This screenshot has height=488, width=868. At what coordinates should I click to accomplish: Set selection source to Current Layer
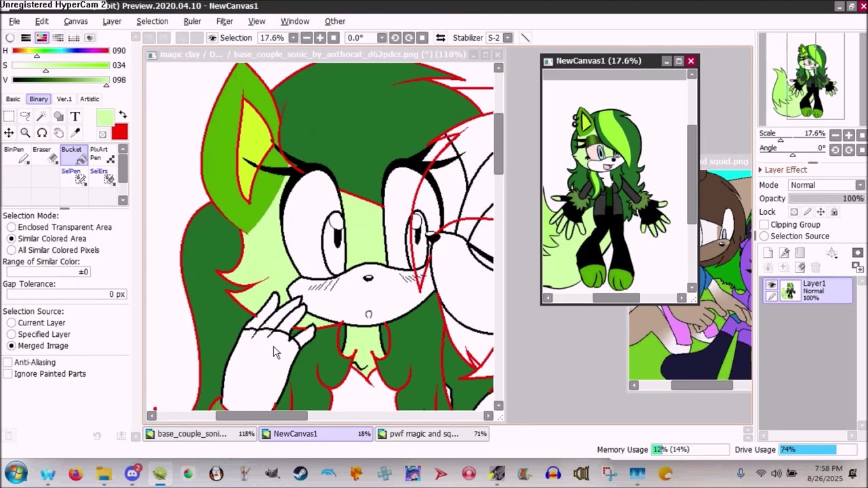12,323
